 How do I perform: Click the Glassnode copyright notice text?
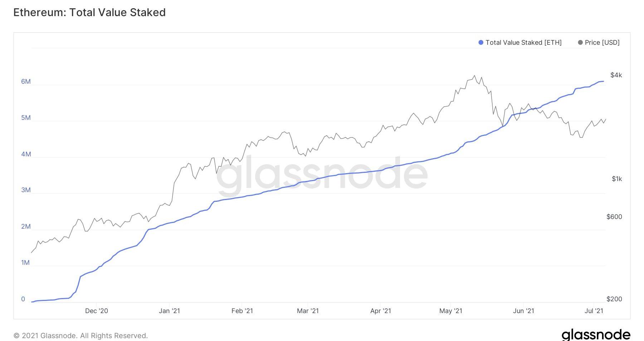click(x=80, y=336)
